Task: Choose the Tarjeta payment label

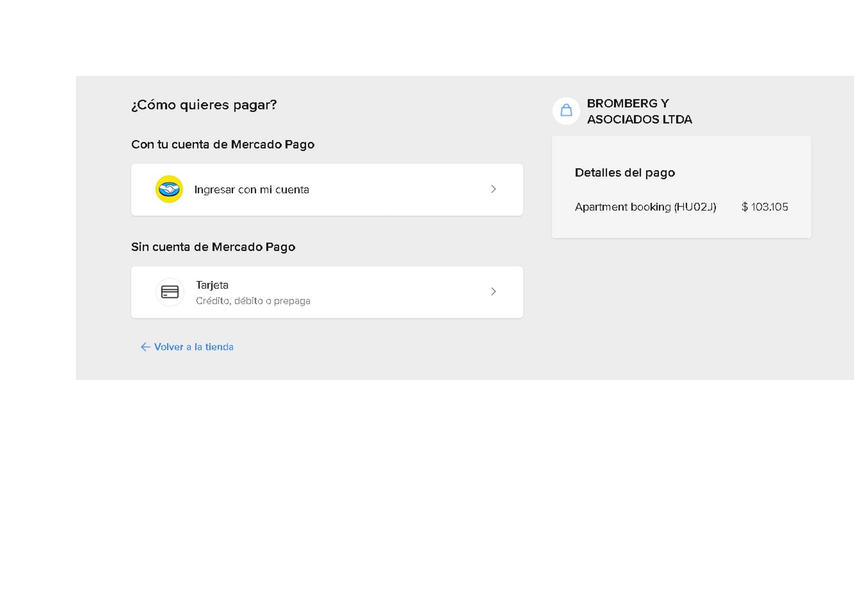Action: 212,285
